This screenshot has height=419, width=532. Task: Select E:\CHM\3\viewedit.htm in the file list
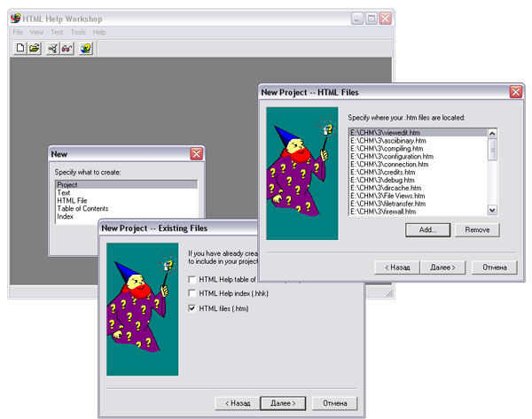pos(419,133)
